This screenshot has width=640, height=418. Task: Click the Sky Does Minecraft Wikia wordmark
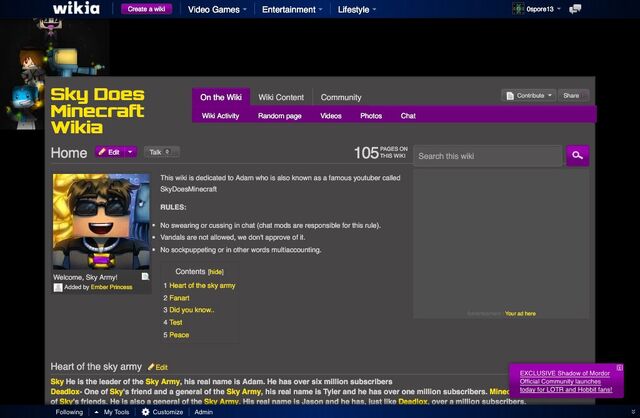tap(97, 111)
